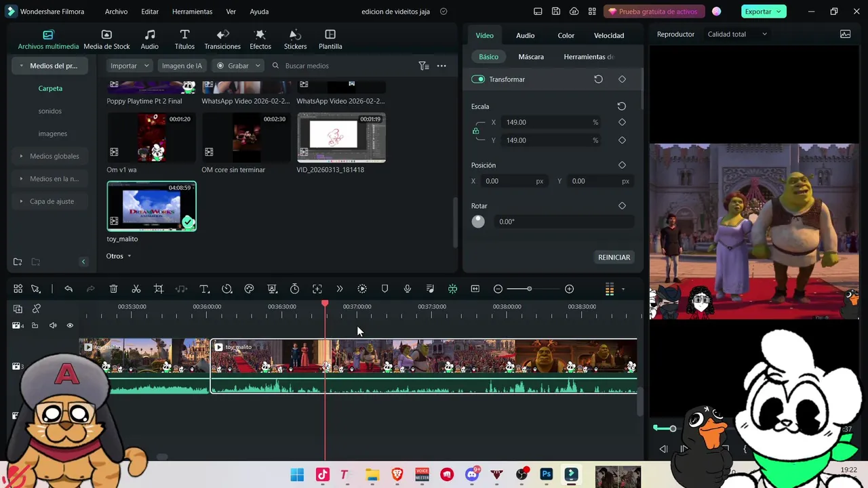Open the Stickers library
Image resolution: width=868 pixels, height=488 pixels.
click(295, 40)
